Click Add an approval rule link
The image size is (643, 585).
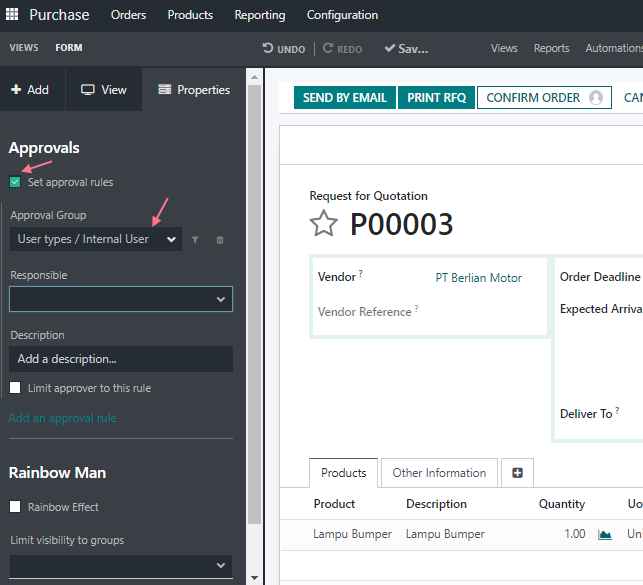pos(63,418)
